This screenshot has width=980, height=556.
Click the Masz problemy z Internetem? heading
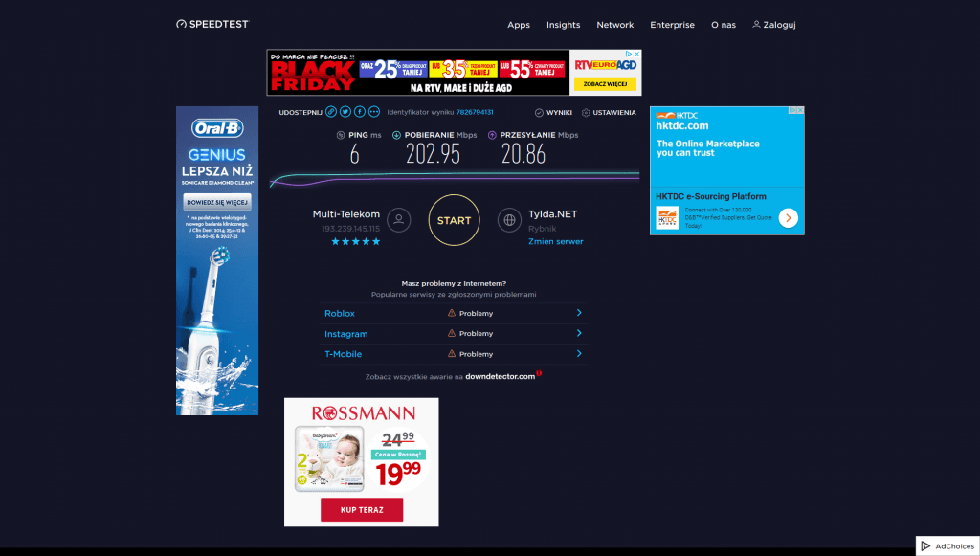click(454, 283)
